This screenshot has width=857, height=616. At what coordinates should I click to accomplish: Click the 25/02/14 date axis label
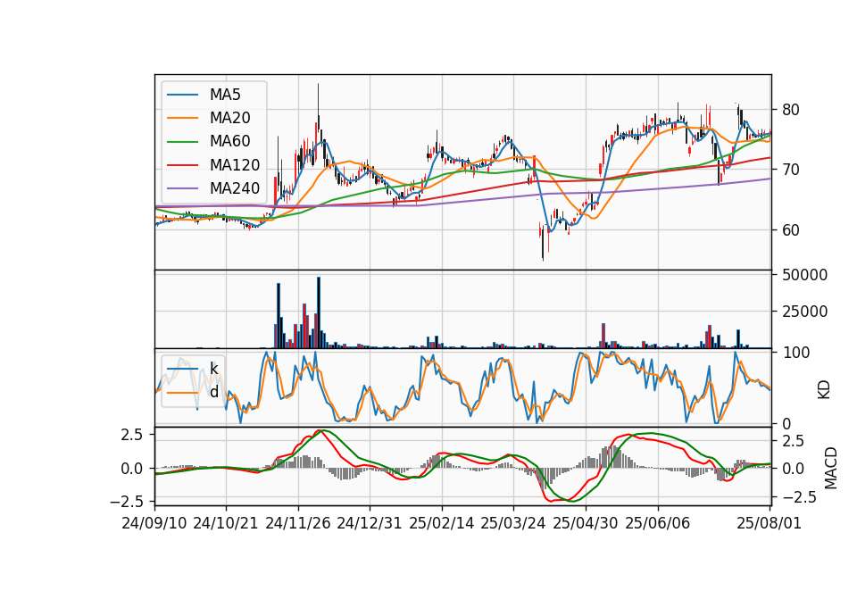pyautogui.click(x=442, y=523)
